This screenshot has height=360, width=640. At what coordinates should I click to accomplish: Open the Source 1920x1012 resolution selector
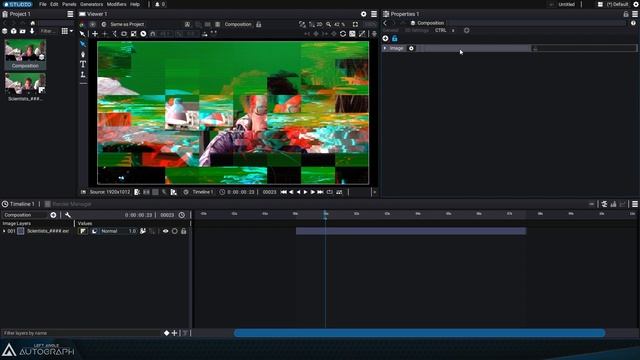coord(109,192)
